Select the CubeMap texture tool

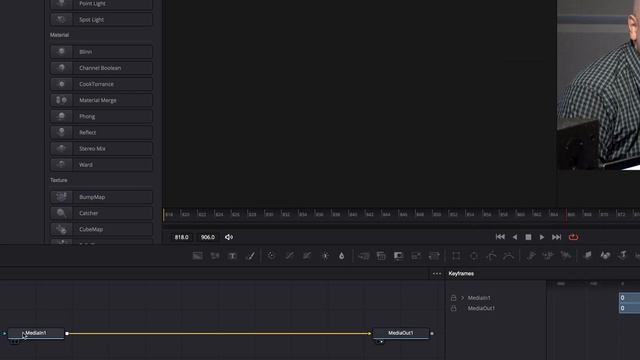click(101, 229)
